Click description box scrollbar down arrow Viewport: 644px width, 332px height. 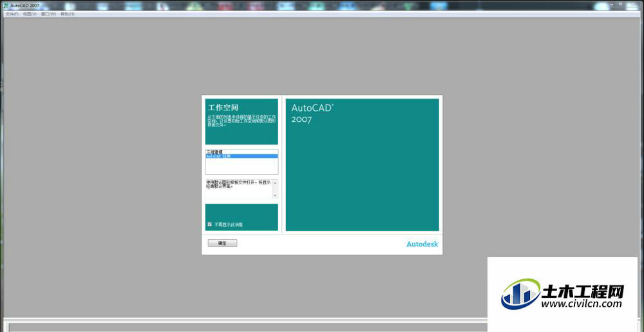[275, 195]
